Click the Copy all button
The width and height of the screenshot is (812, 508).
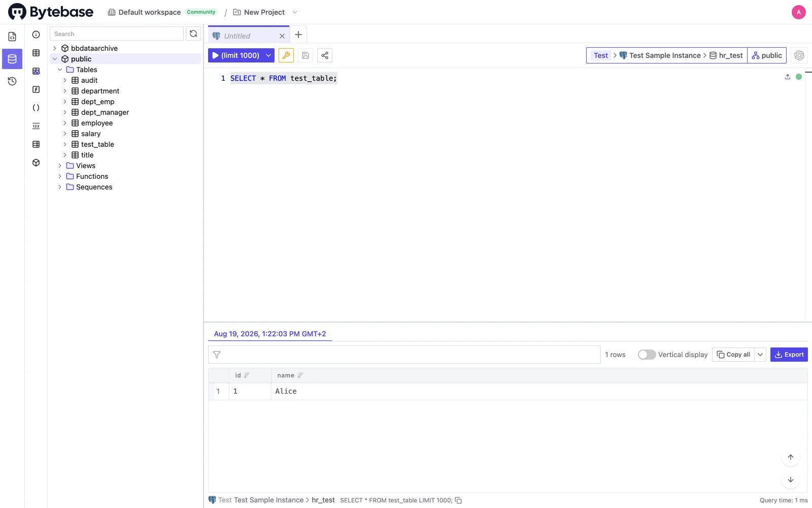click(734, 355)
